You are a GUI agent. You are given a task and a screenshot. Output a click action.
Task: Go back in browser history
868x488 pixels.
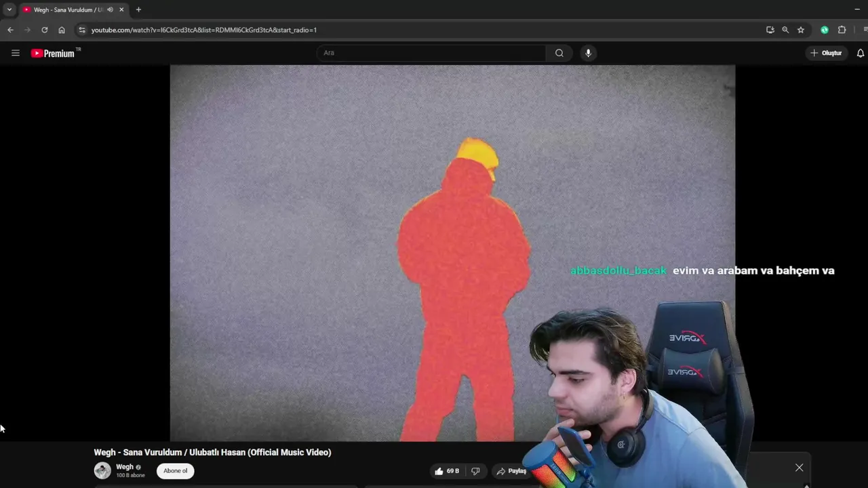click(x=10, y=30)
